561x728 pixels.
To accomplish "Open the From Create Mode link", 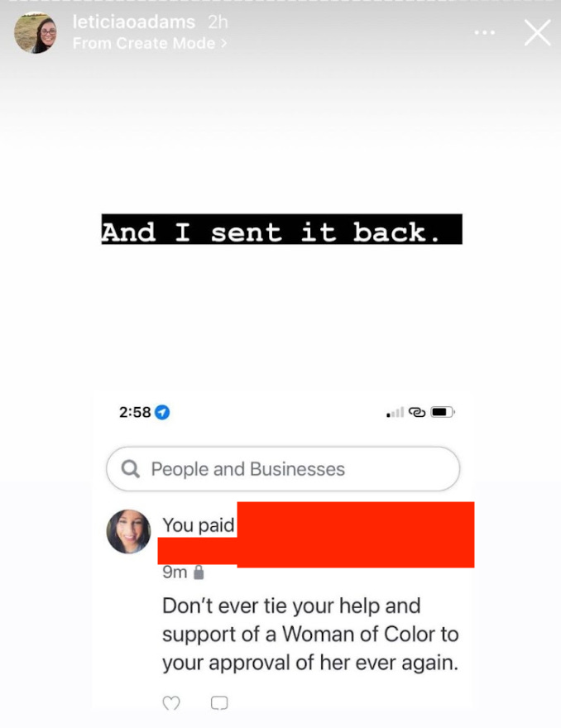I will coord(150,43).
